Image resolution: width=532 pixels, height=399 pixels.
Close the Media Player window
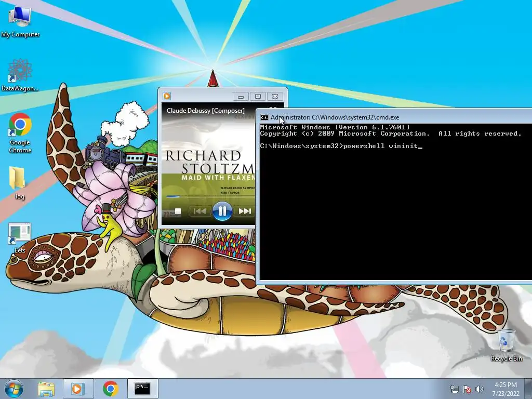tap(275, 96)
